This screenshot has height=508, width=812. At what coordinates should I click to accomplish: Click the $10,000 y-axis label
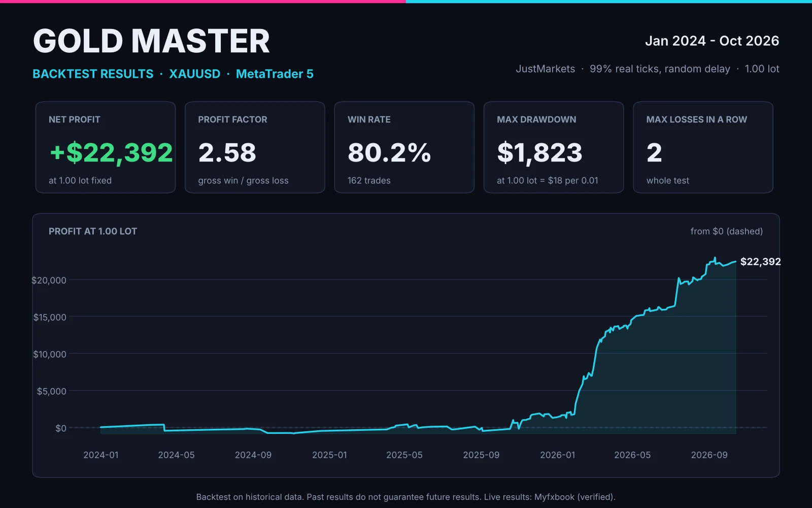pyautogui.click(x=50, y=355)
